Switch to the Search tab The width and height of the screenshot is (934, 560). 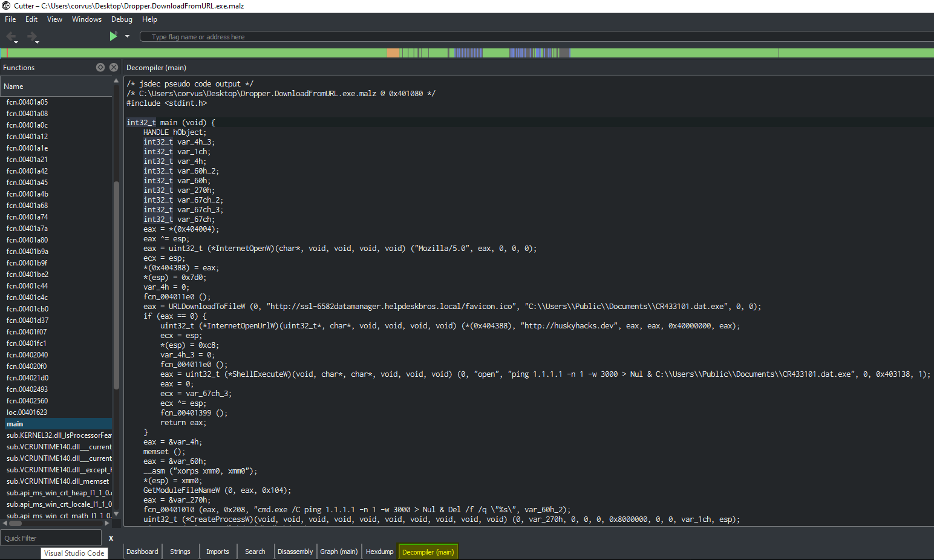[x=255, y=552]
